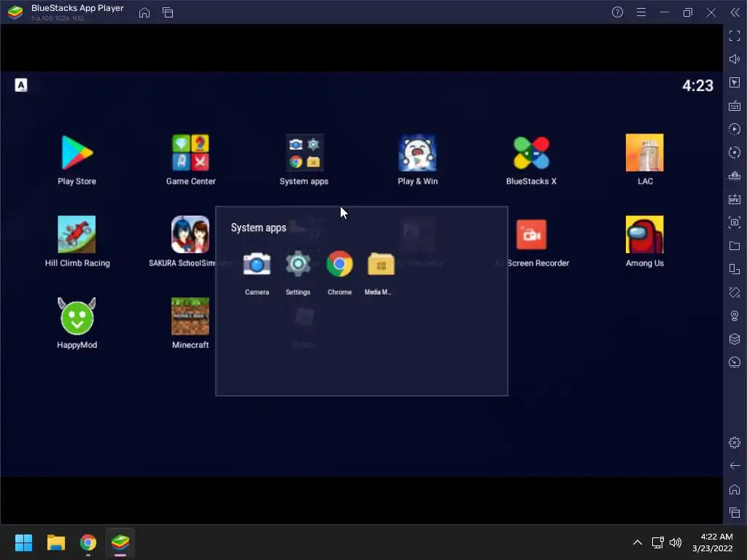Click the volume icon in BlueStacks sidebar
This screenshot has height=560, width=747.
tap(735, 59)
